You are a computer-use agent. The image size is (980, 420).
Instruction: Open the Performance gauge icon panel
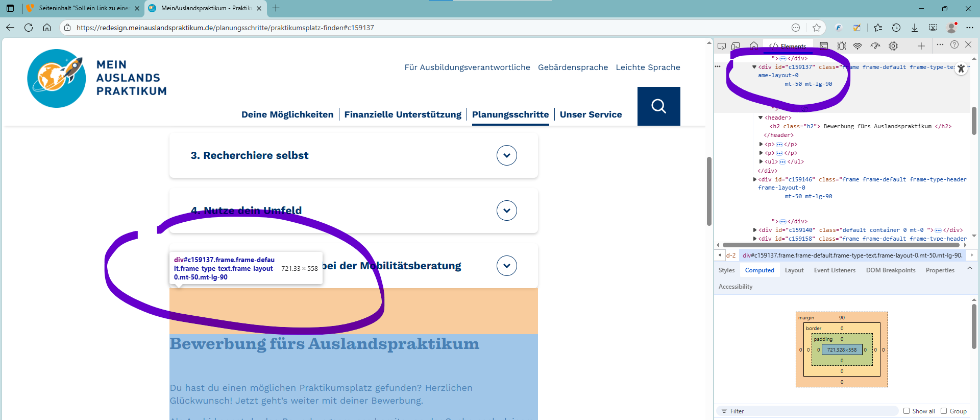875,46
